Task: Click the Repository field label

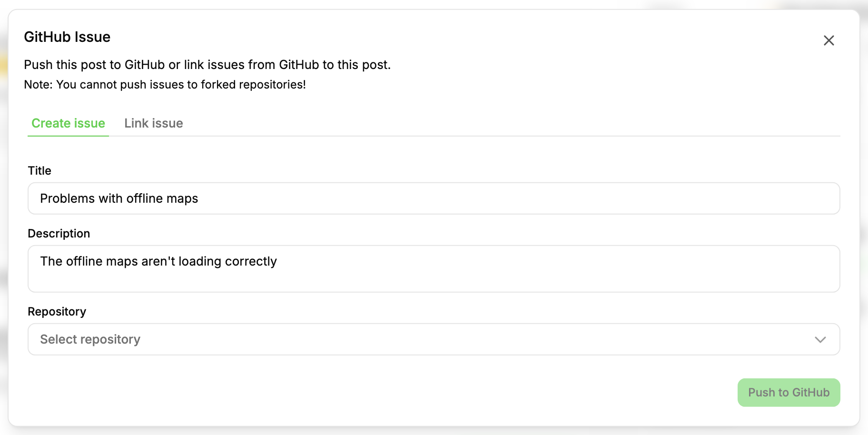Action: [x=57, y=311]
